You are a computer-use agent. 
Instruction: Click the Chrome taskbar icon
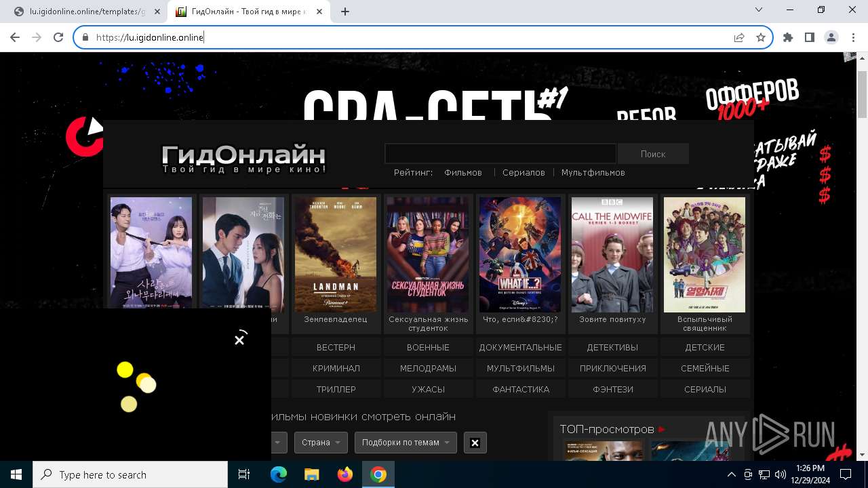point(378,474)
